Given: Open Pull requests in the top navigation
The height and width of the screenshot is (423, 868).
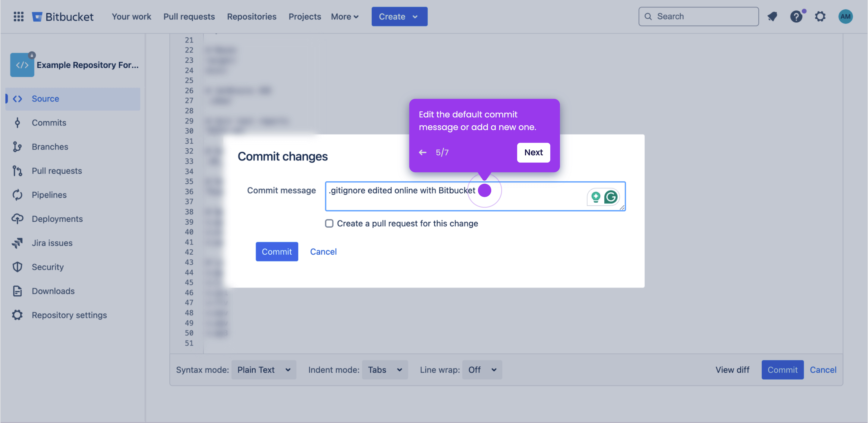Looking at the screenshot, I should point(189,17).
